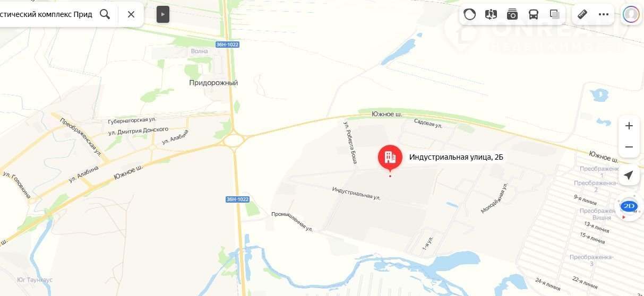The image size is (644, 296).
Task: Open street panoramas view
Action: tap(491, 14)
